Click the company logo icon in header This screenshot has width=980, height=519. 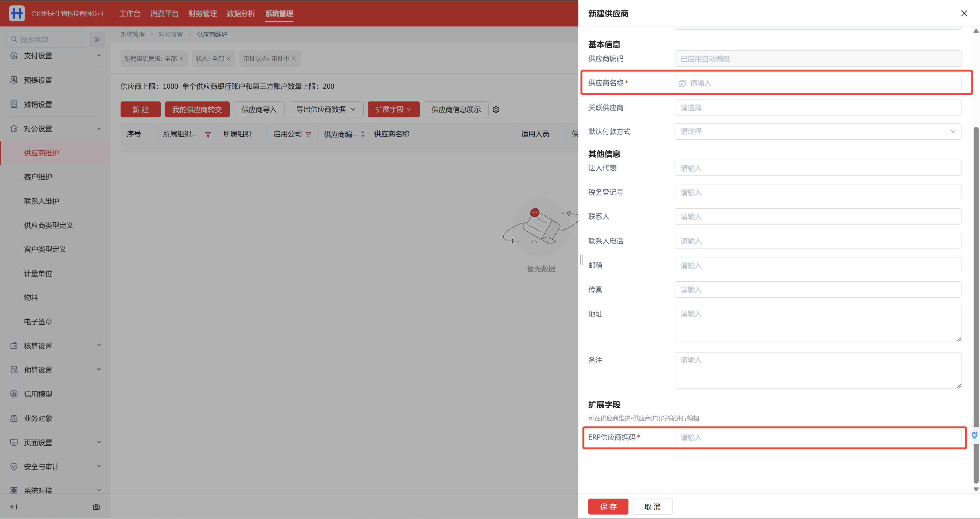click(x=17, y=13)
